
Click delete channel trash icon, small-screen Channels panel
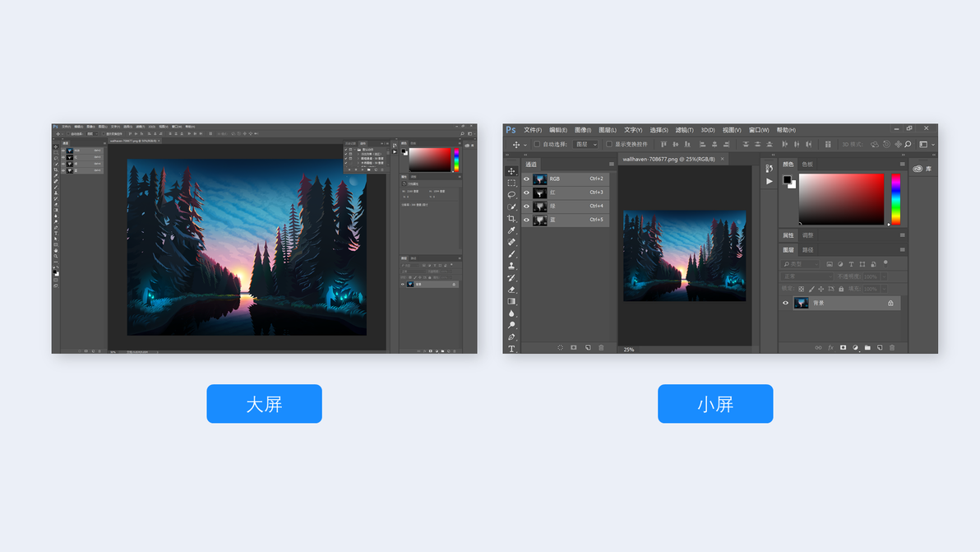pyautogui.click(x=601, y=348)
